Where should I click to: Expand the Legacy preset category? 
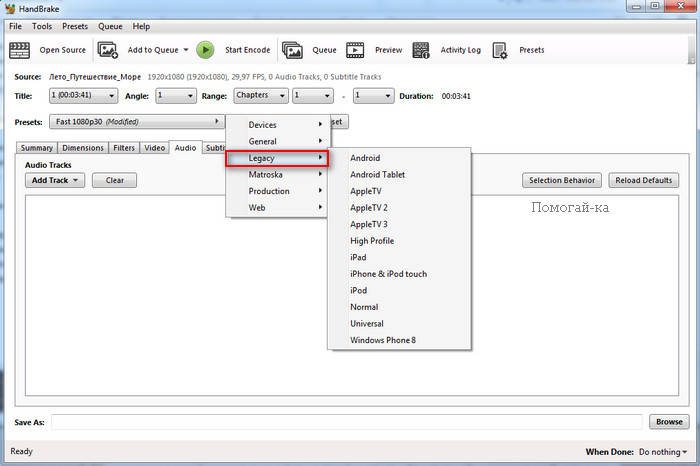click(278, 158)
